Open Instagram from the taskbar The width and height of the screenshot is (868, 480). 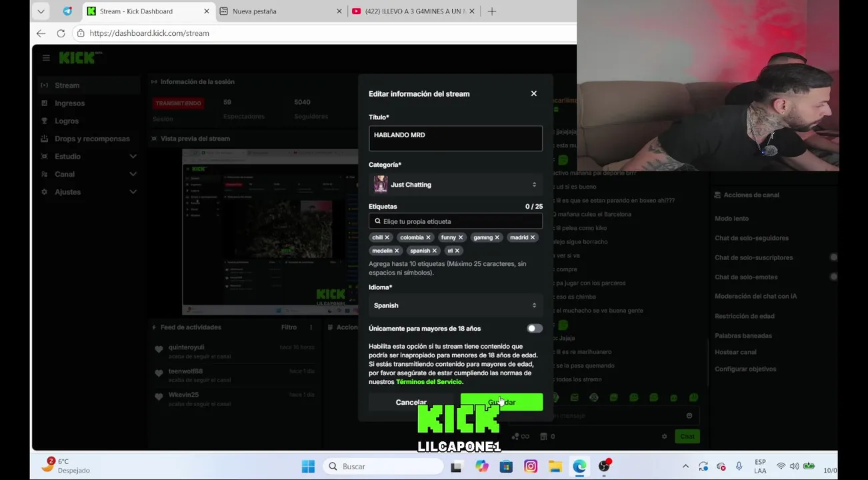pos(531,467)
